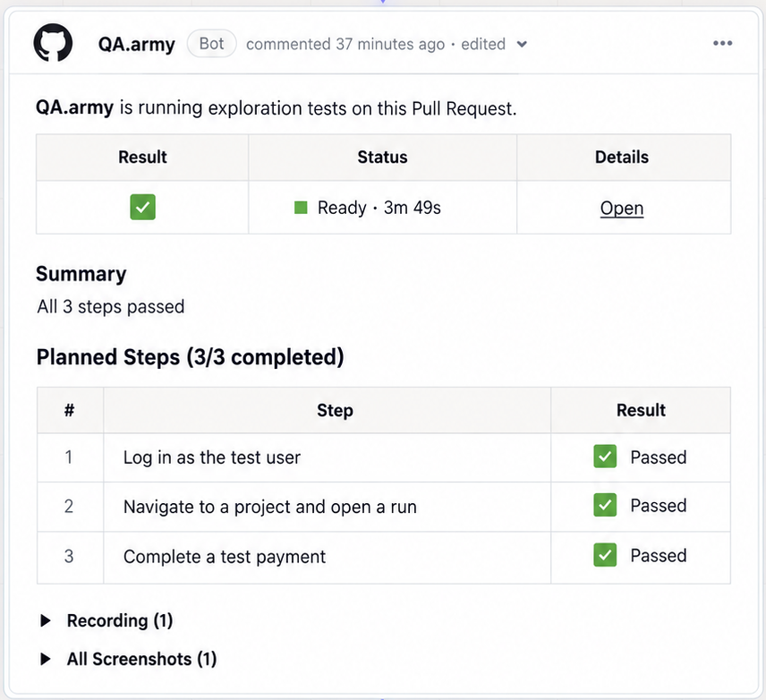Click the green check beside Complete a test payment

[x=605, y=555]
